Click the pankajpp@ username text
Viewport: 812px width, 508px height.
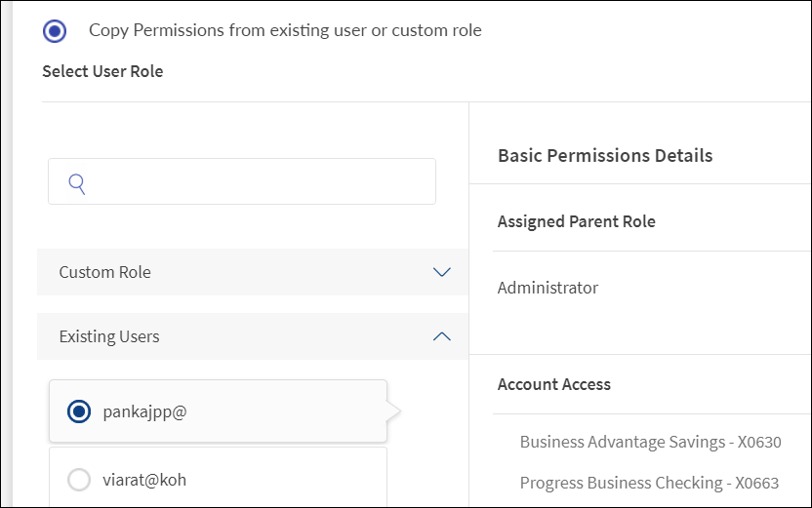(x=144, y=411)
